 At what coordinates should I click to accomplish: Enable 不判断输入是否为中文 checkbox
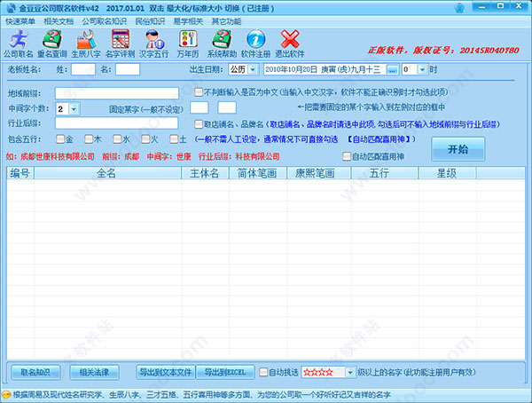[x=199, y=91]
